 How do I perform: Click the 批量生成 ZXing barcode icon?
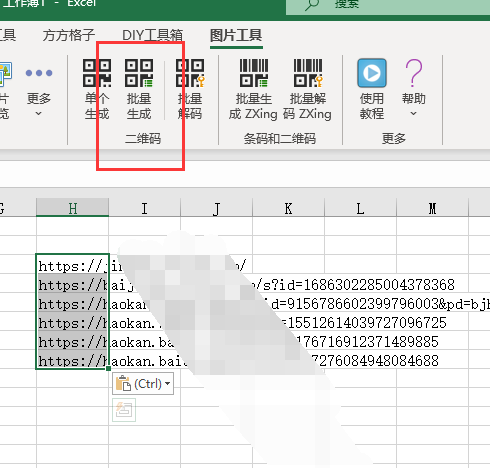(x=254, y=73)
